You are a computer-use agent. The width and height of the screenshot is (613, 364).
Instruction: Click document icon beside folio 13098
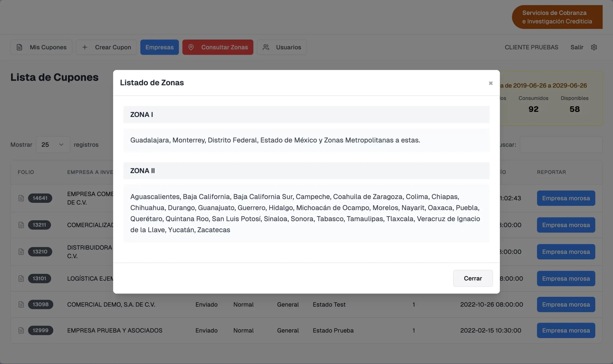pos(21,304)
